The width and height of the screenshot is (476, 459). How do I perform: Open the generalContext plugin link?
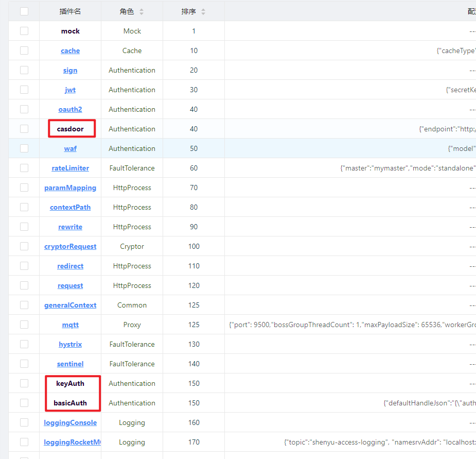70,305
